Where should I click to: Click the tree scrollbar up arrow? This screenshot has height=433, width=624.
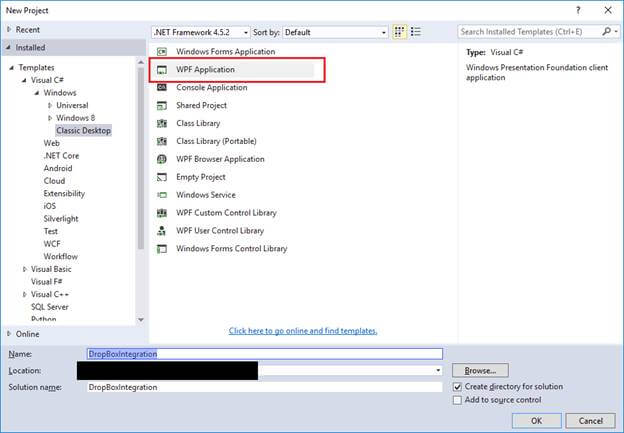point(140,62)
